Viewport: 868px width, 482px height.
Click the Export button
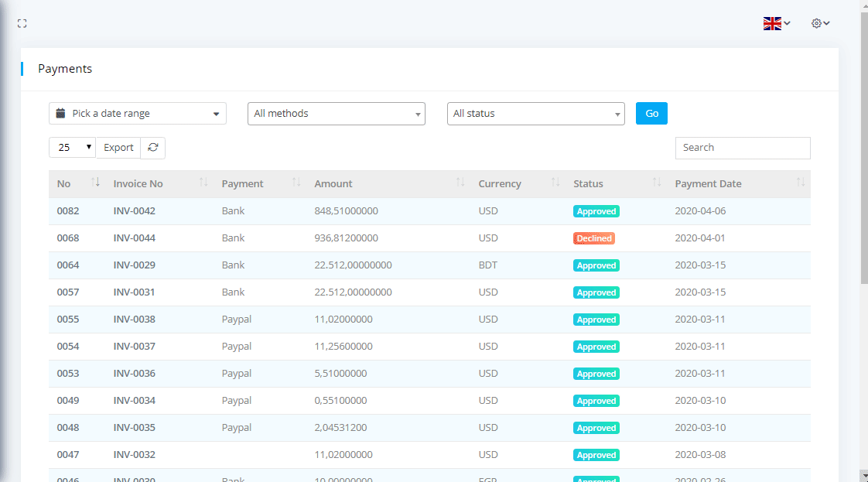tap(118, 148)
